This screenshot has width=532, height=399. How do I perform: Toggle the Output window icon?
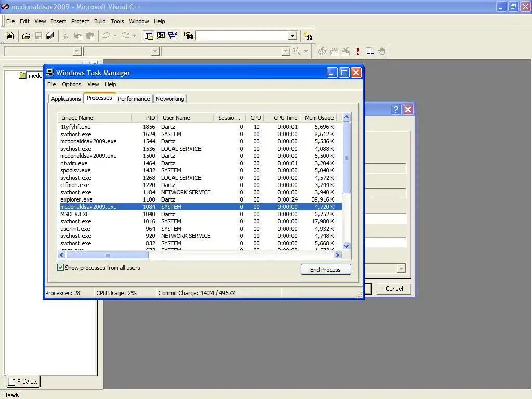coord(161,36)
